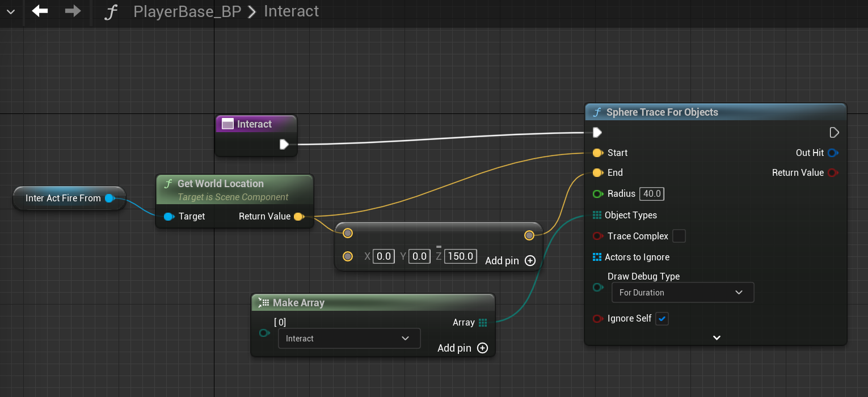Click the Inter Act Fire From output pin
Viewport: 868px width, 397px height.
point(109,198)
